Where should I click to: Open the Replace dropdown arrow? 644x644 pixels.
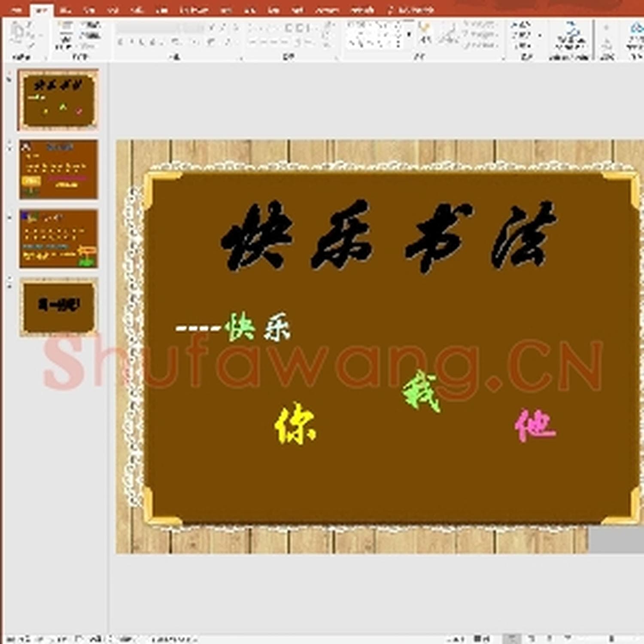click(540, 36)
